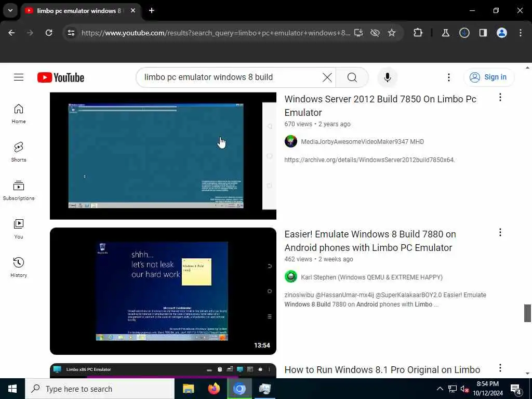
Task: Open the browser downloads icon
Action: 464,33
